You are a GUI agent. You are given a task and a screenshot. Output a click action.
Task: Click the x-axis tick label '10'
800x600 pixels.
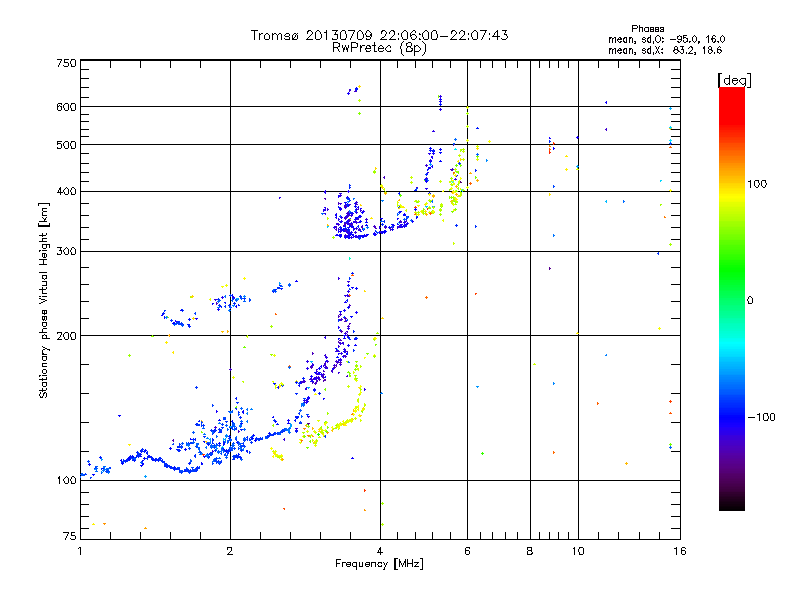click(578, 551)
